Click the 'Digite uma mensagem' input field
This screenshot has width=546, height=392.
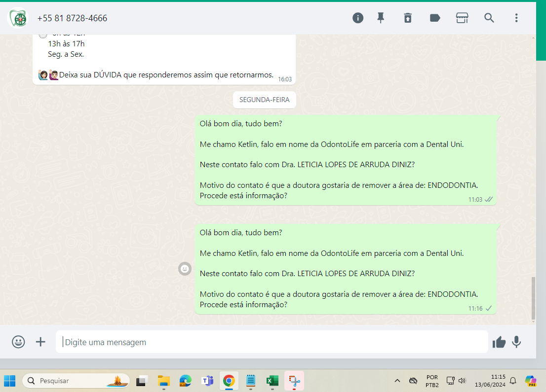tap(272, 342)
